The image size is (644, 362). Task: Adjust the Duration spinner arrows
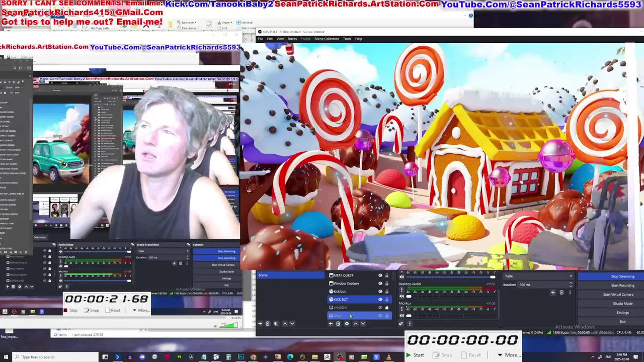point(571,285)
